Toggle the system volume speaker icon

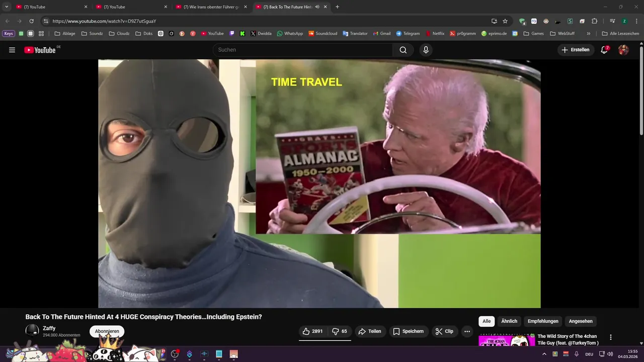click(610, 354)
